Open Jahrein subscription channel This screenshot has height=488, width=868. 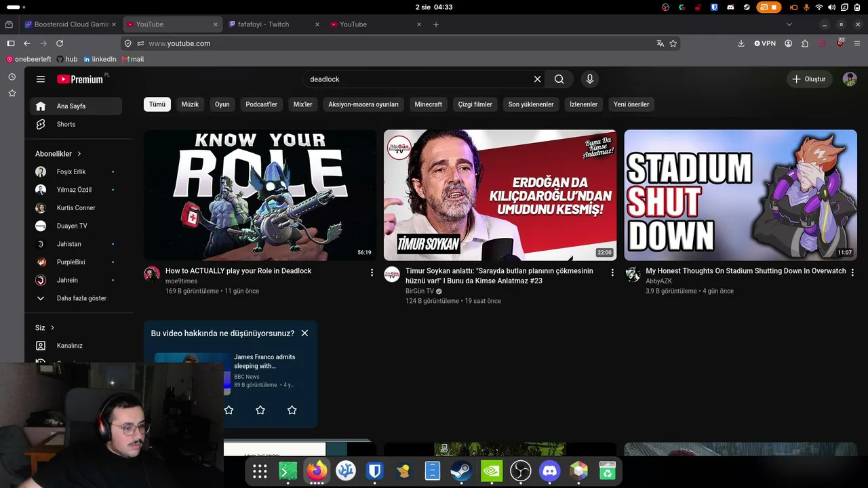[76, 280]
